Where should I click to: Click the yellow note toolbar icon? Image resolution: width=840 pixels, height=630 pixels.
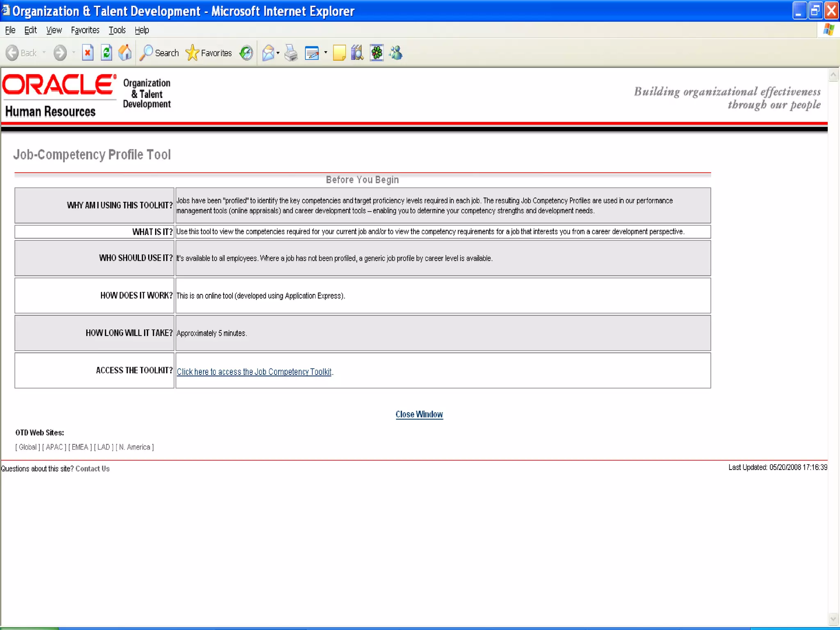tap(339, 53)
